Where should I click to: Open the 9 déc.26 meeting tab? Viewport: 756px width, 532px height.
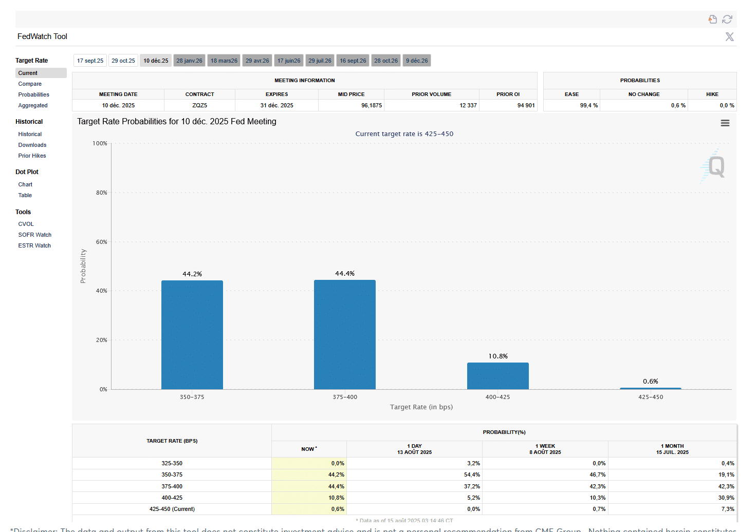(x=416, y=61)
